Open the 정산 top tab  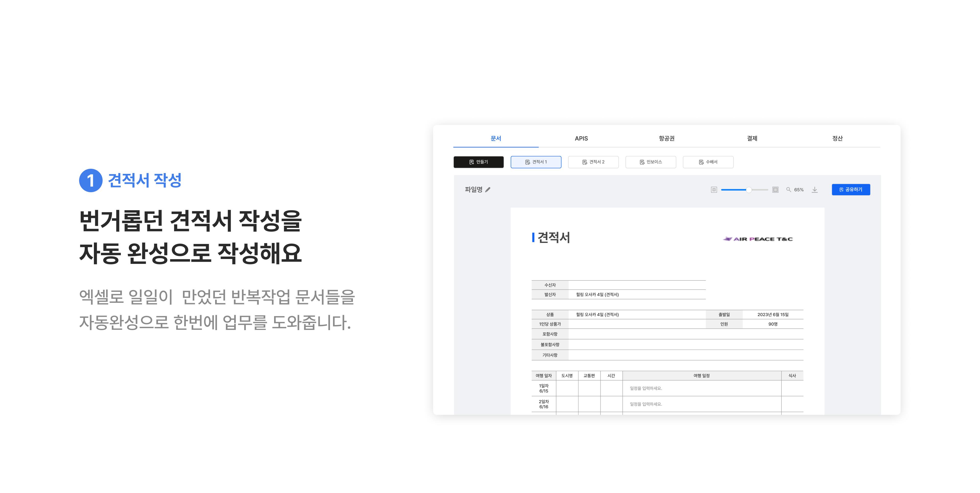[x=837, y=138]
